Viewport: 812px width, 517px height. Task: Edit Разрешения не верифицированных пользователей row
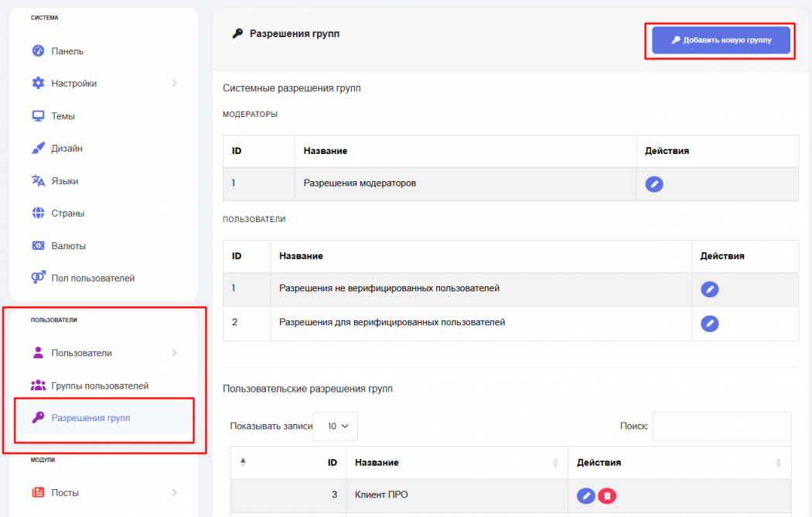click(709, 289)
